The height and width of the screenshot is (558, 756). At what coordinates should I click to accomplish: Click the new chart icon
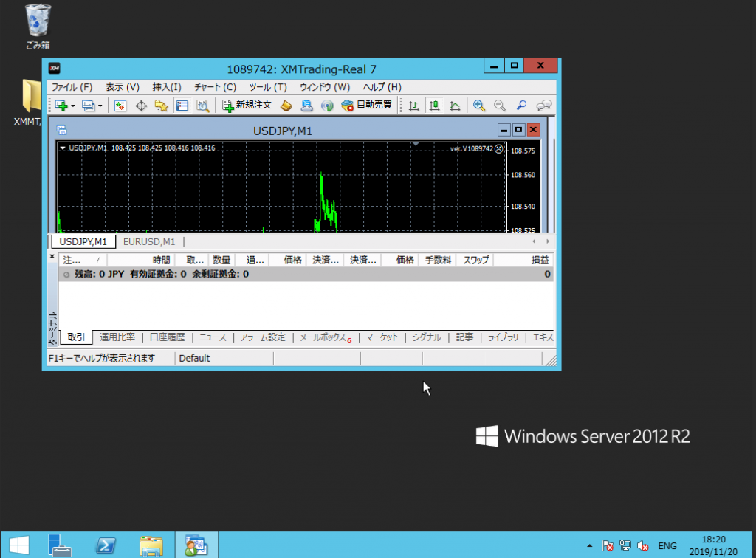pyautogui.click(x=61, y=106)
